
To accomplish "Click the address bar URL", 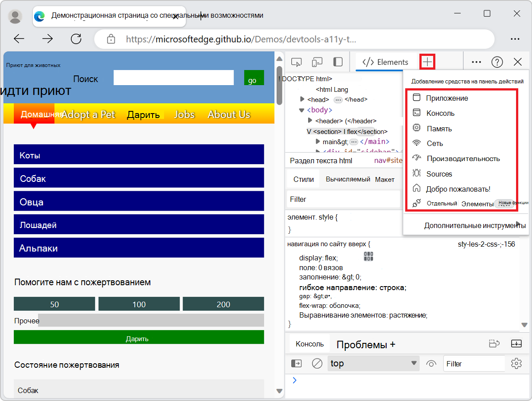I will click(x=241, y=39).
